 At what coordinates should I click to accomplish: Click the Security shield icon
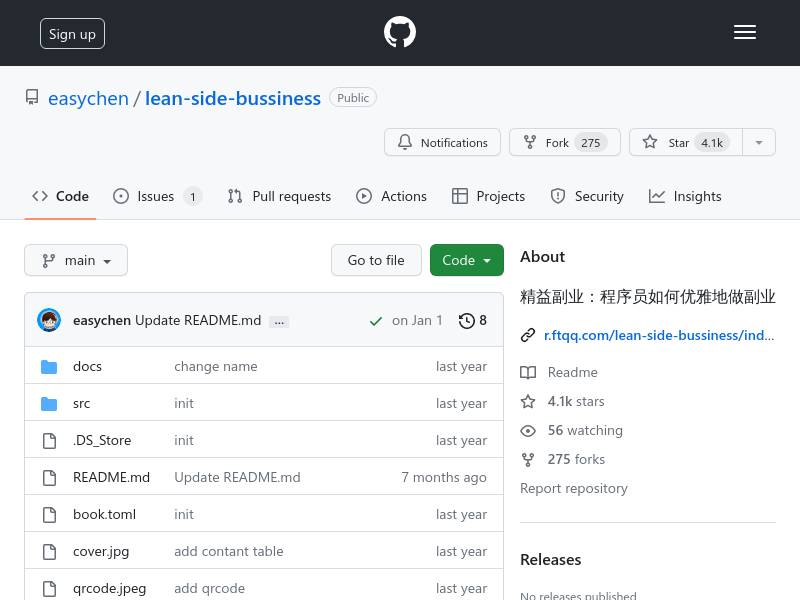click(x=558, y=196)
